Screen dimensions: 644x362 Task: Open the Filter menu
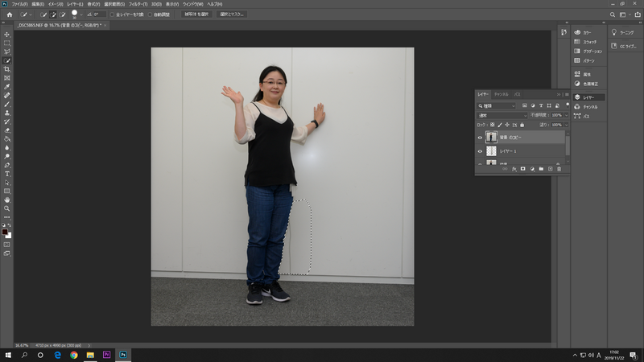click(138, 4)
